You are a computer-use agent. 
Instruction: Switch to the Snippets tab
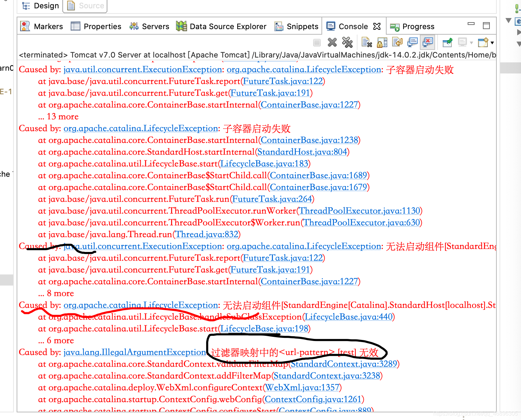[297, 26]
